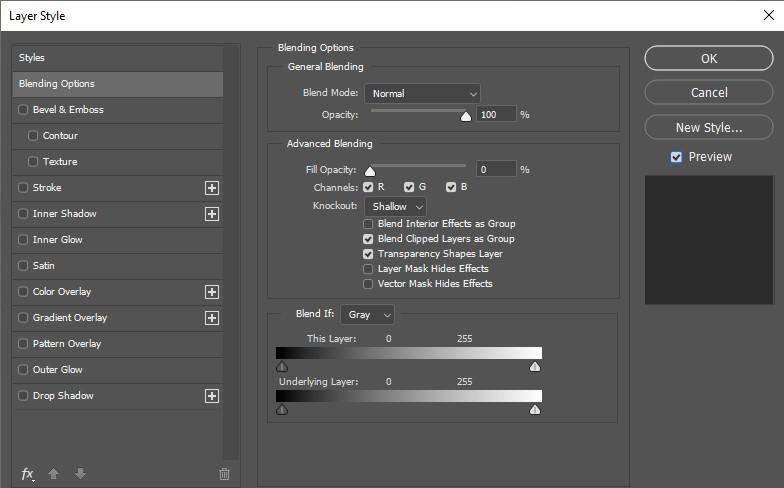
Task: Open Outer Glow settings panel
Action: coord(58,370)
